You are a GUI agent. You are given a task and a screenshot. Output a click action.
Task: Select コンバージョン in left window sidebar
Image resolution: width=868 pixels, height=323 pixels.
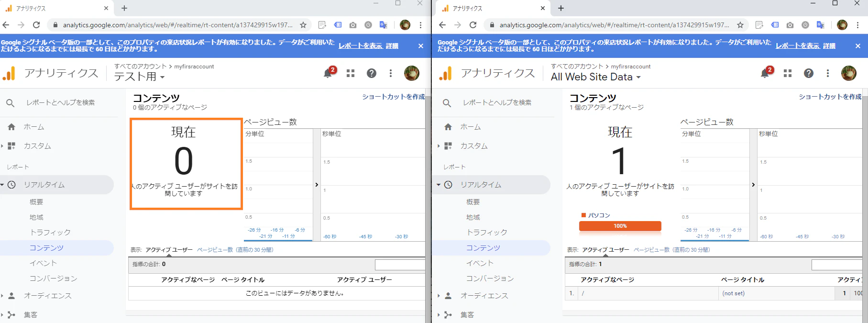click(x=53, y=278)
